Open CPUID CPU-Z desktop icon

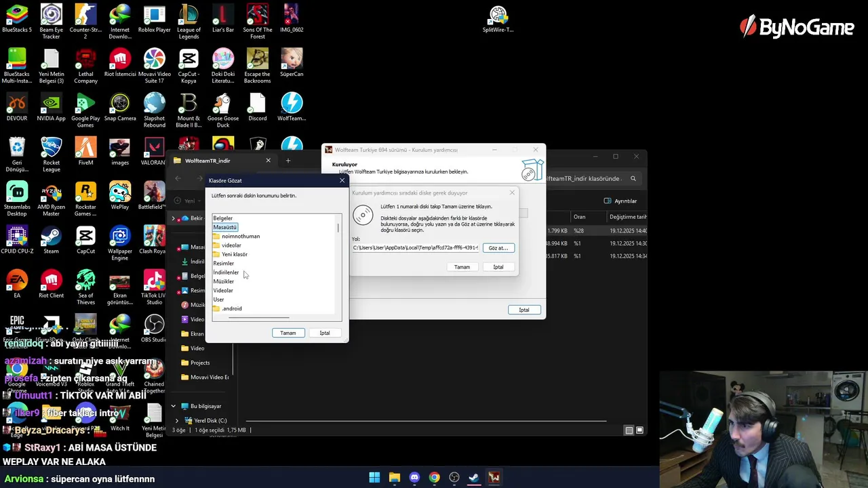(x=17, y=240)
